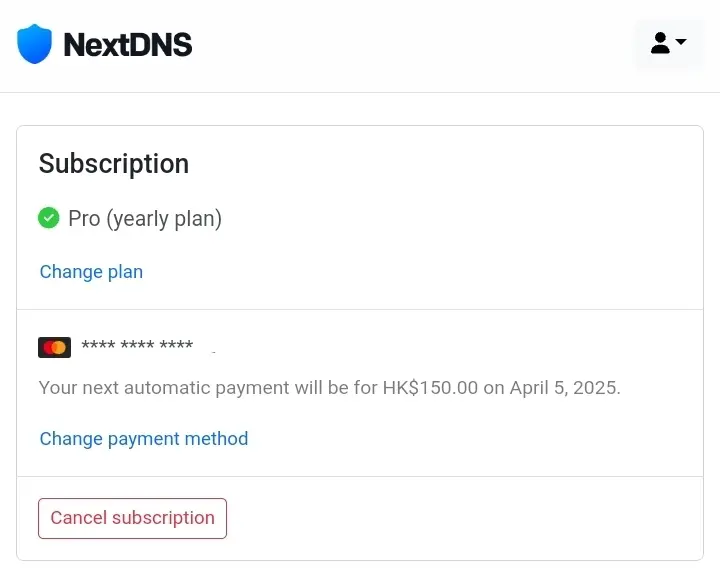This screenshot has height=580, width=720.
Task: Click blank header area between logo and account
Action: pyautogui.click(x=413, y=45)
